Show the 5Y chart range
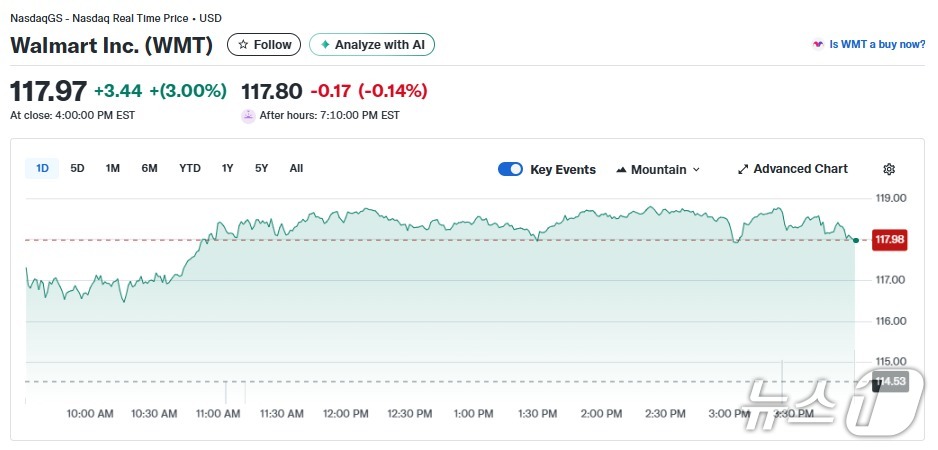This screenshot has height=450, width=938. (x=261, y=168)
